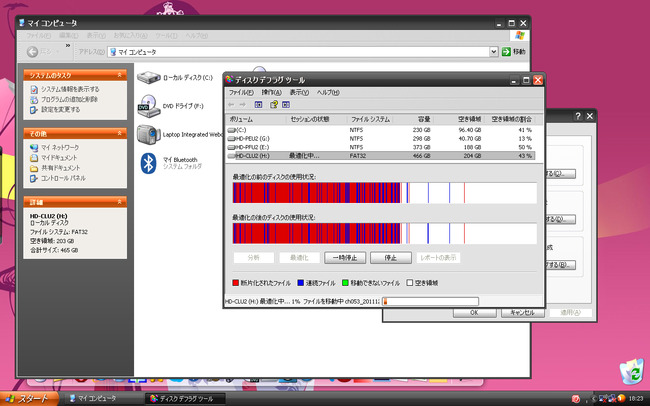Click the スタート button
The width and height of the screenshot is (650, 406).
point(28,399)
